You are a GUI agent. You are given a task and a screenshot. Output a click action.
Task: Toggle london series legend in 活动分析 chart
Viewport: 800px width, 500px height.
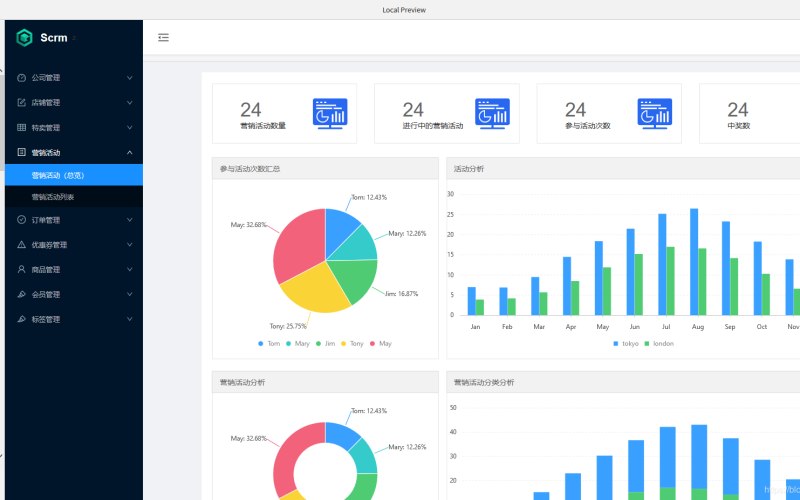point(659,343)
